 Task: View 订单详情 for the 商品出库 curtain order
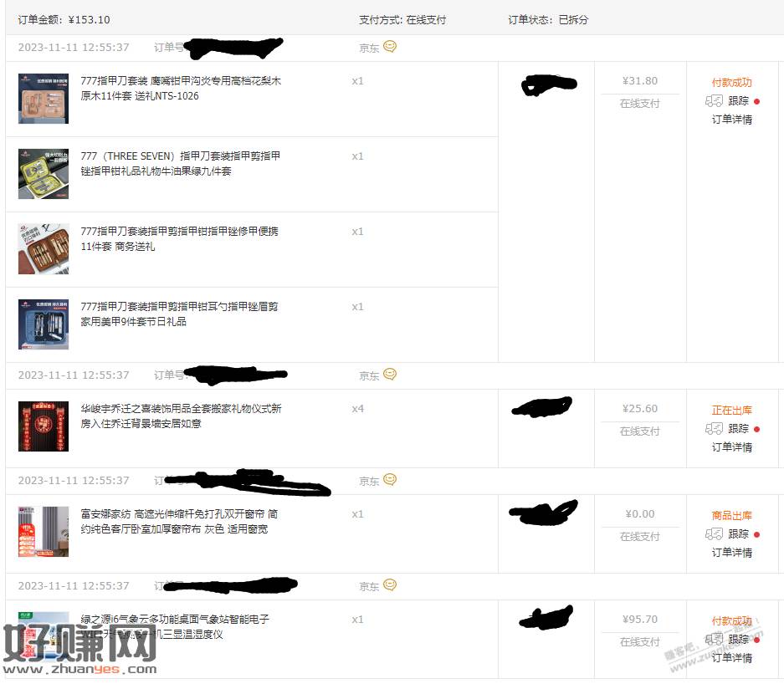(x=732, y=553)
